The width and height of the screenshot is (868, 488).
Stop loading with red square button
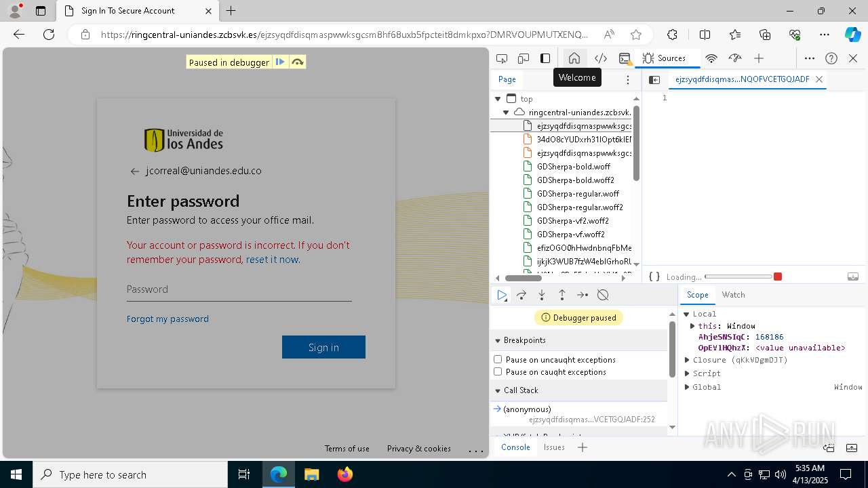pos(778,277)
